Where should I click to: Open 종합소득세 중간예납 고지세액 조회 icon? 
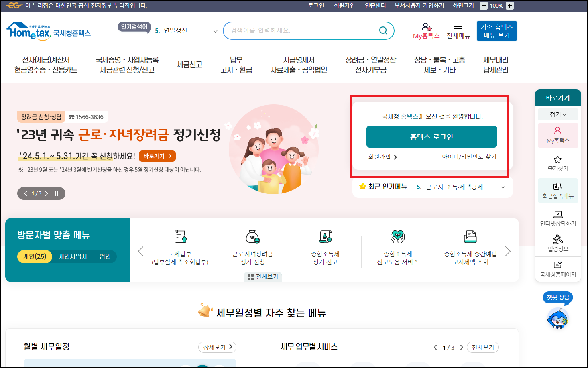coord(470,236)
